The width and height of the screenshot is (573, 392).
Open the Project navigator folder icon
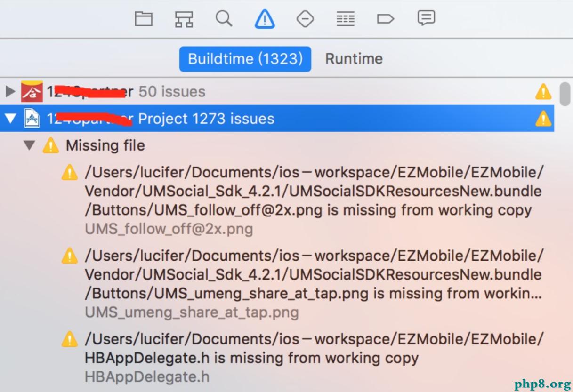144,19
